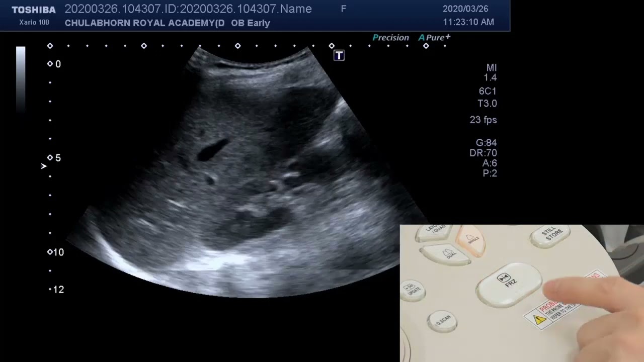Image resolution: width=644 pixels, height=362 pixels.
Task: Click the '6C1' transducer label
Action: click(x=488, y=91)
